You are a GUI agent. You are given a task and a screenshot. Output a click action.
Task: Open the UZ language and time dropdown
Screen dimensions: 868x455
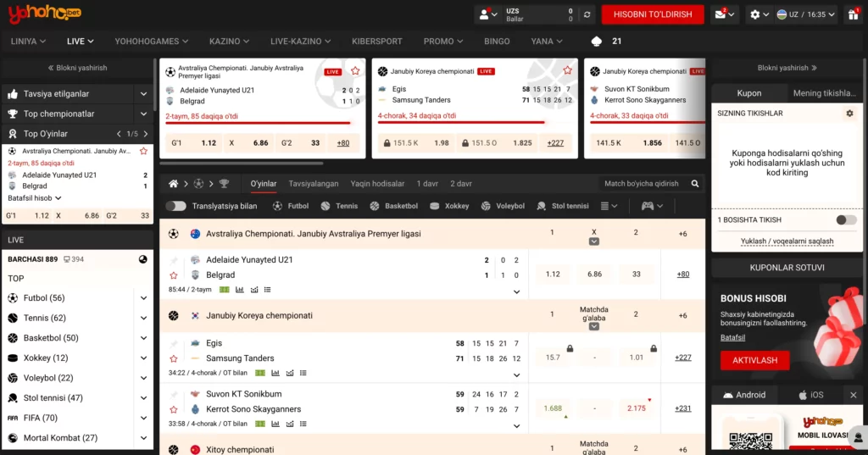(805, 14)
